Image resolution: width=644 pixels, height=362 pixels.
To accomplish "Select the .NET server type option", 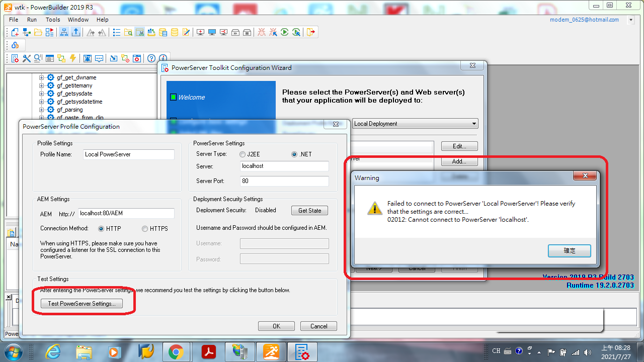I will coord(294,154).
